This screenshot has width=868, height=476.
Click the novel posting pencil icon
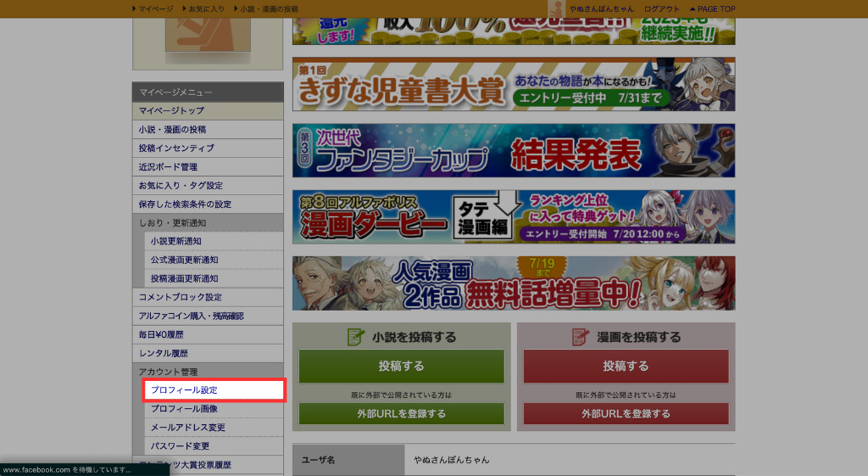pyautogui.click(x=355, y=336)
